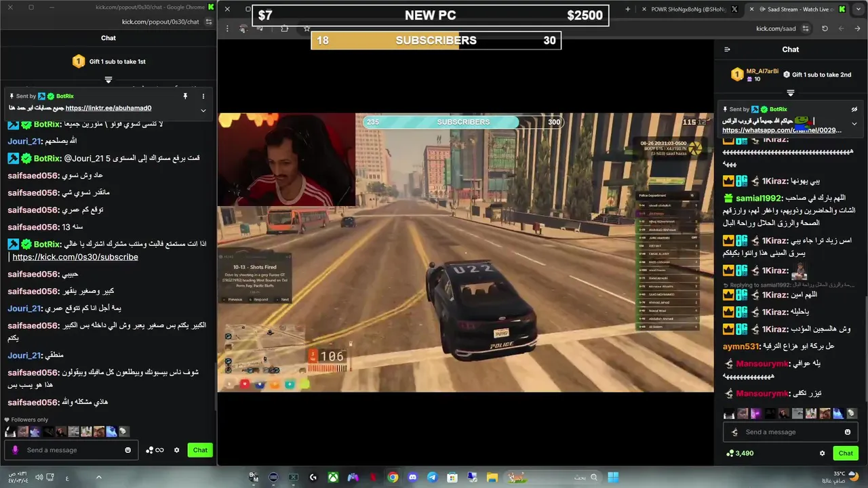The image size is (868, 488).
Task: Select the 18 of 30 subscribers goal bar
Action: coord(436,41)
